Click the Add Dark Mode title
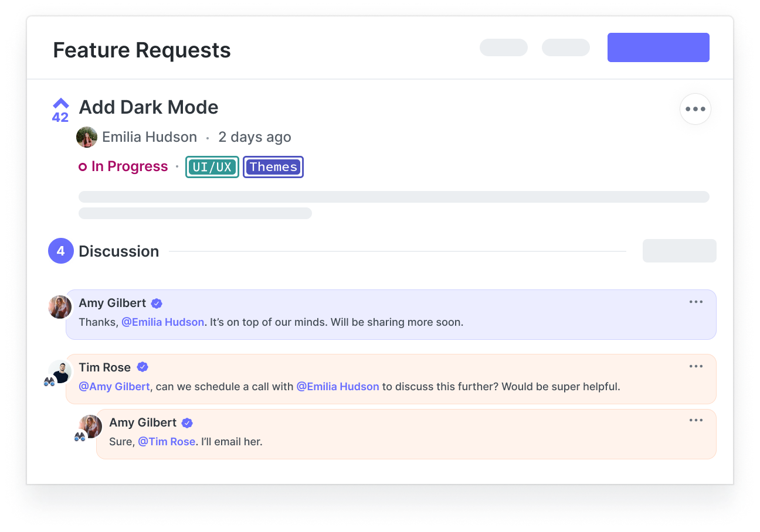Image resolution: width=760 pixels, height=532 pixels. tap(148, 107)
